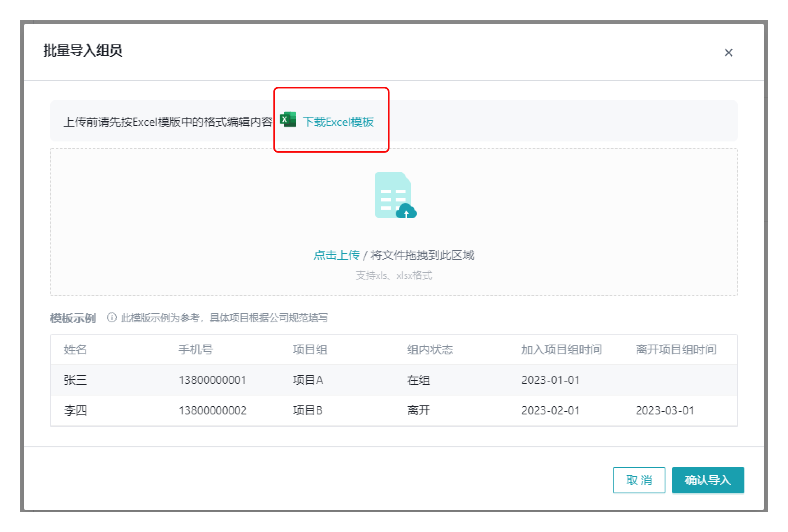Click the 点击上传 link

(x=336, y=255)
